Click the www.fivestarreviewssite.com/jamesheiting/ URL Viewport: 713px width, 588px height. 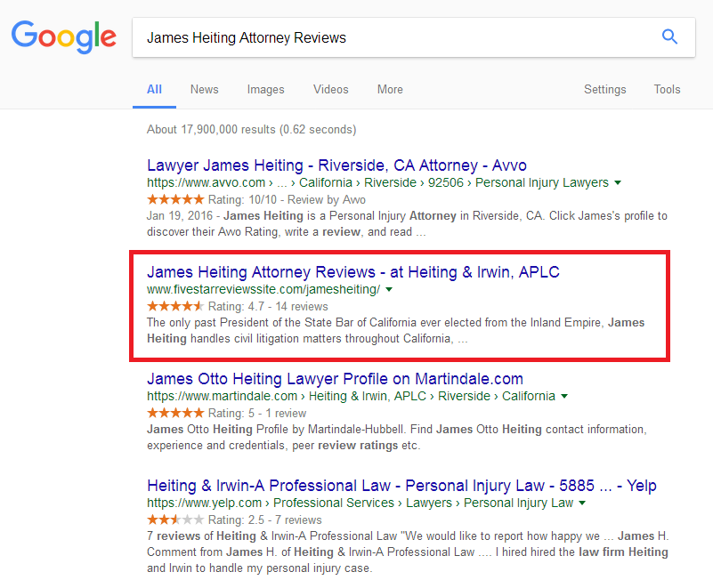[x=263, y=289]
